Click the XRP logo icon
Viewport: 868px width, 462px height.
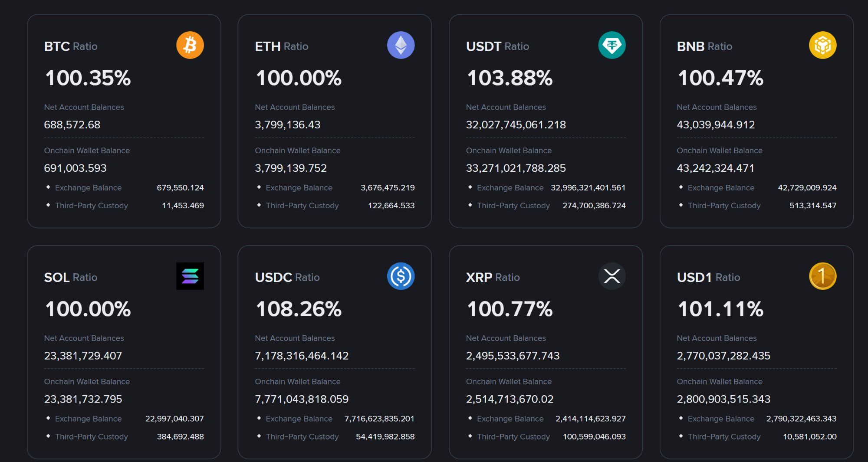[x=612, y=276]
